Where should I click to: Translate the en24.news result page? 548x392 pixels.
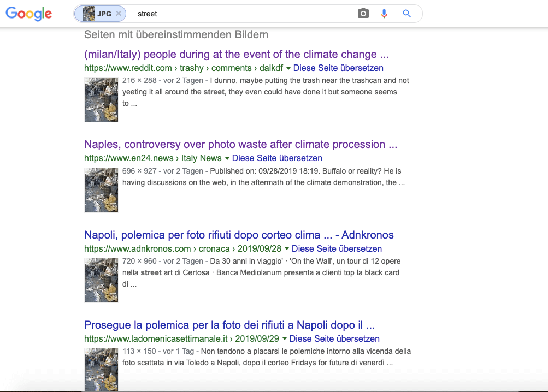tap(277, 158)
